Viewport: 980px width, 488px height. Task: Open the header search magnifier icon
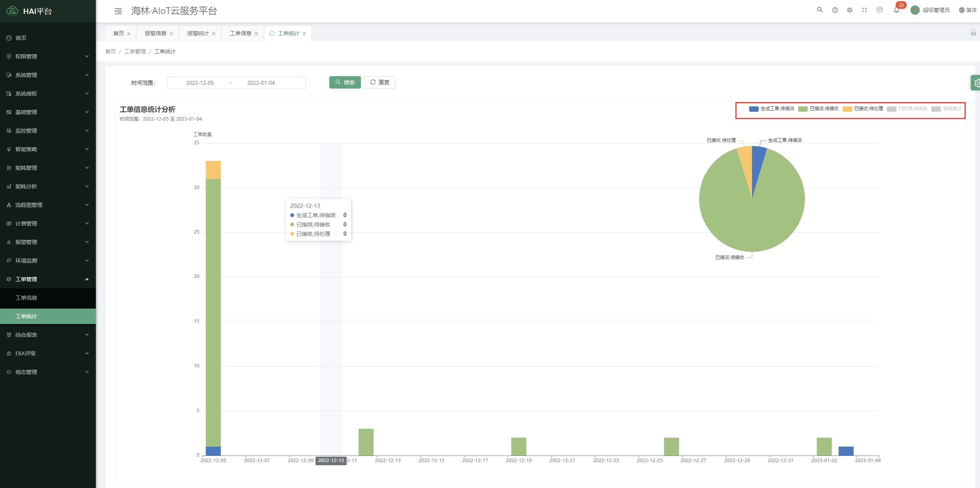(820, 10)
